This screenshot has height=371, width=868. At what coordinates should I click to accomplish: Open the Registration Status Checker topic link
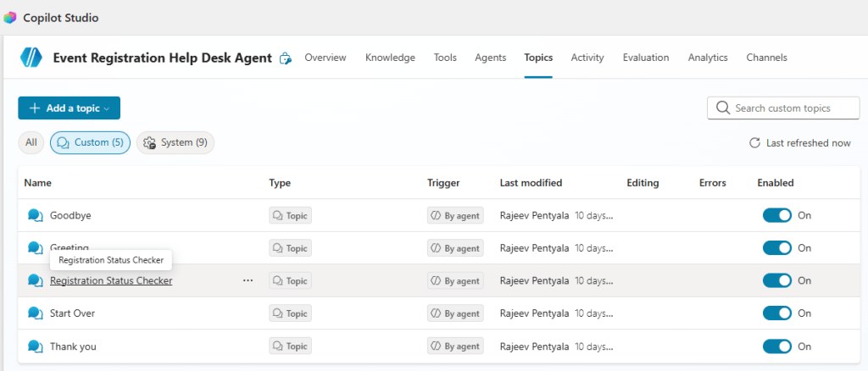111,280
